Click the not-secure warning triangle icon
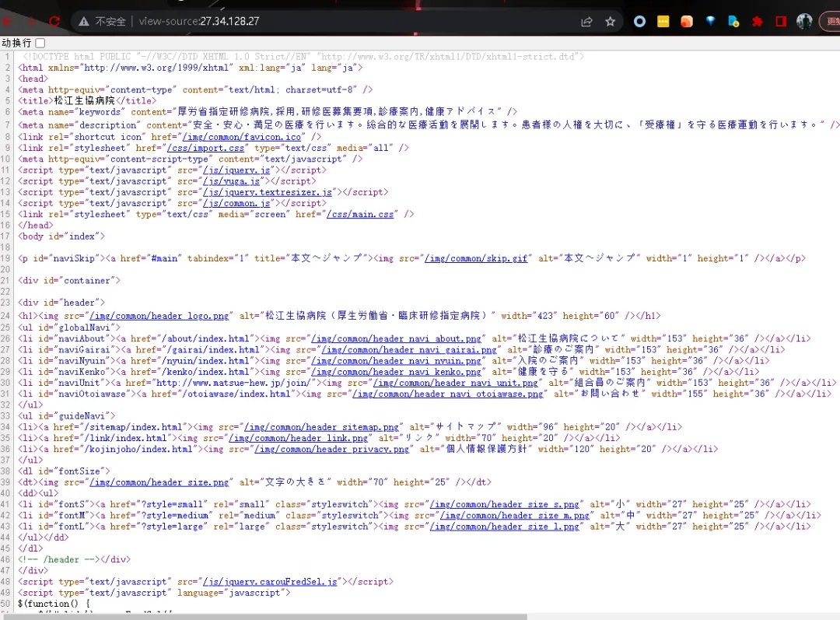840x620 pixels. (83, 22)
